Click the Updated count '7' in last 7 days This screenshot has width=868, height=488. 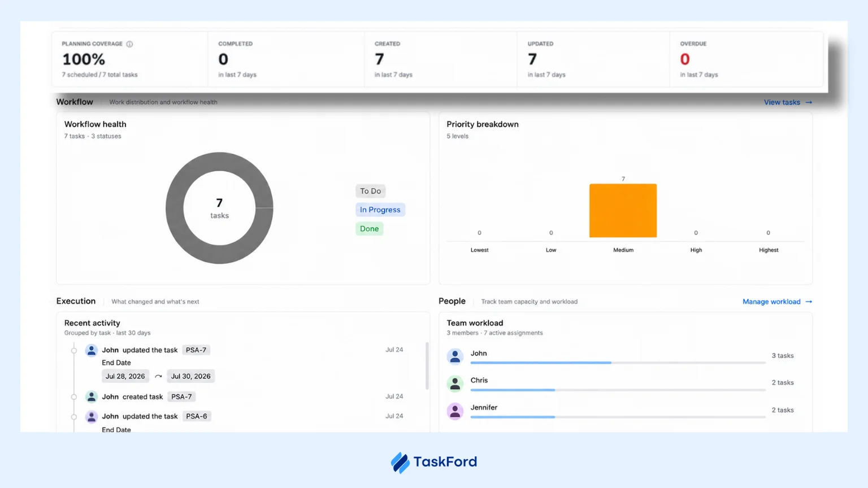532,59
